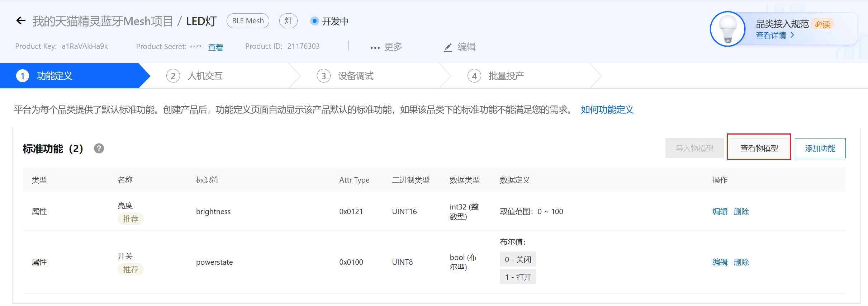Open the three-dots more menu
868x306 pixels.
pyautogui.click(x=375, y=47)
